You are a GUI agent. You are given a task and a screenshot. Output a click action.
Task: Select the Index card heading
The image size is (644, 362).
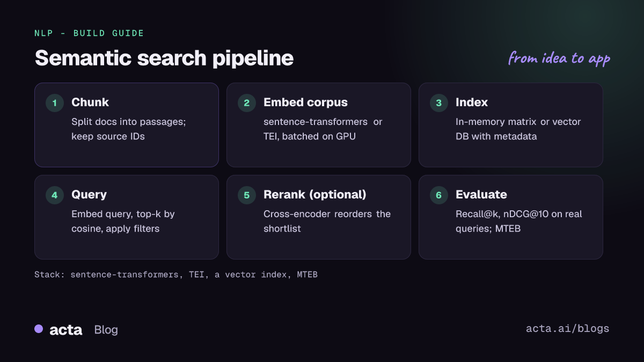point(472,102)
